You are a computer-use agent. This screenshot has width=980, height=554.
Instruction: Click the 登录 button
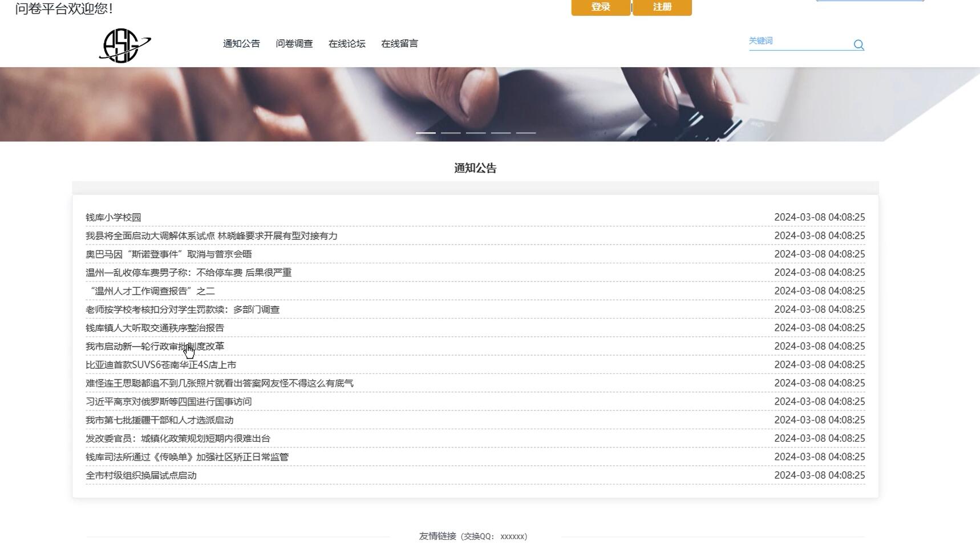coord(600,7)
